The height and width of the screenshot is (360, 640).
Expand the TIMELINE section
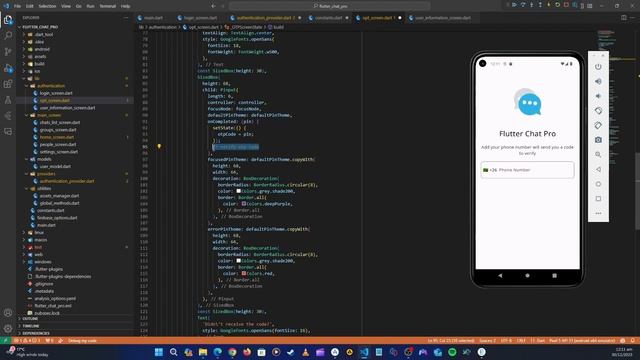(30, 326)
